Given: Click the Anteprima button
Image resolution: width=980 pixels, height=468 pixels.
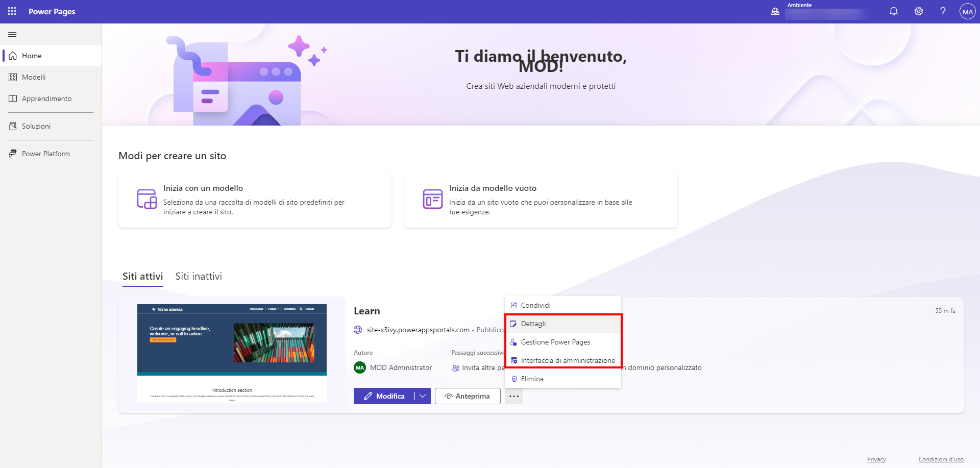Looking at the screenshot, I should coord(468,396).
